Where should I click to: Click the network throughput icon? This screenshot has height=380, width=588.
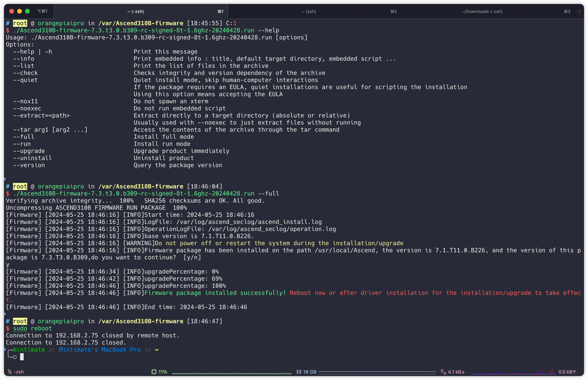click(443, 372)
